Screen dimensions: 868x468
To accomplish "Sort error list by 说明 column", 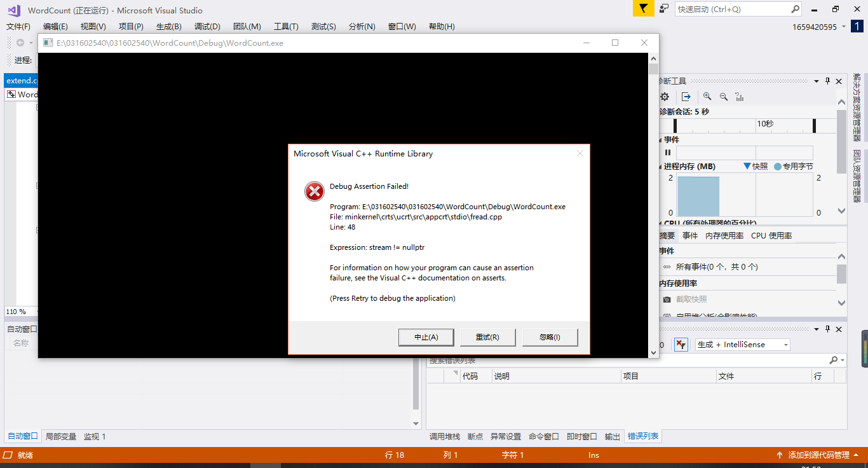I will [x=556, y=376].
